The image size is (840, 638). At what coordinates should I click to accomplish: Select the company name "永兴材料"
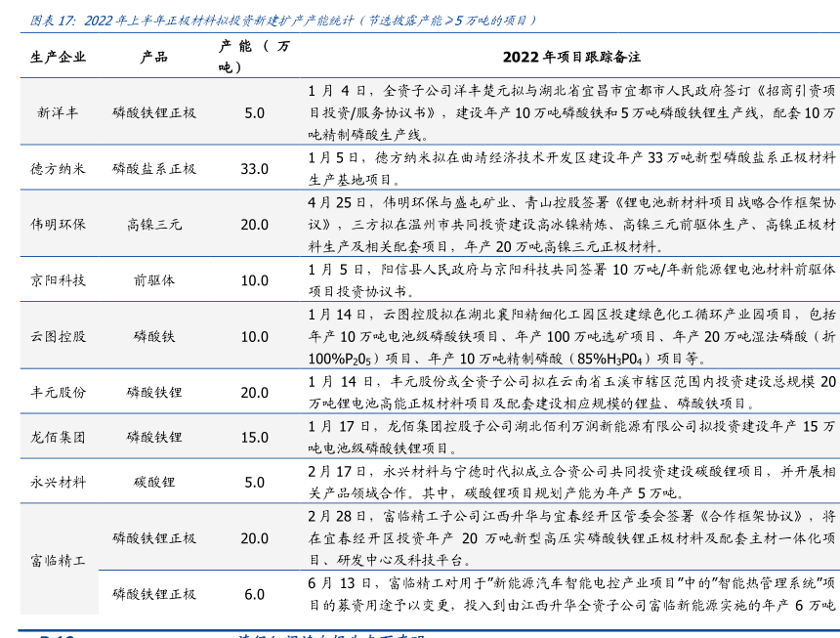coord(58,482)
